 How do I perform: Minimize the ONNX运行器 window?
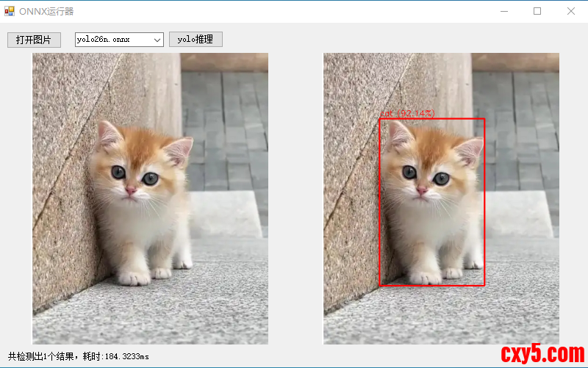[504, 11]
